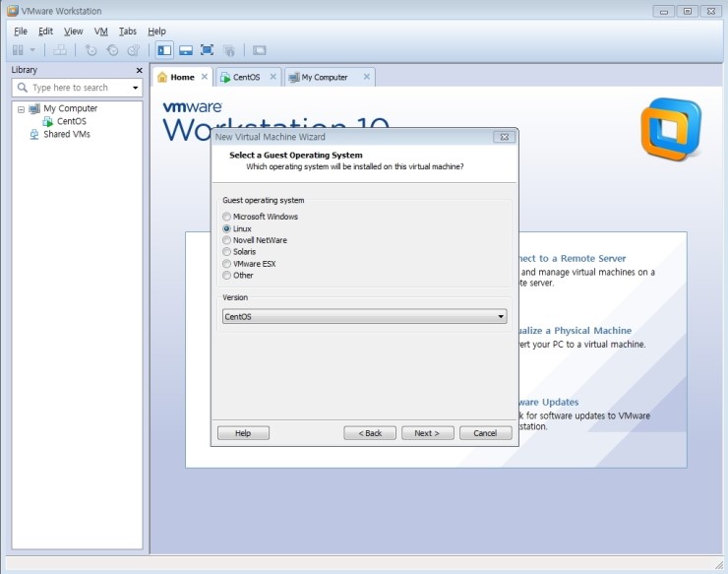Viewport: 728px width, 574px height.
Task: Click the CentOS tab VM icon
Action: click(x=225, y=78)
